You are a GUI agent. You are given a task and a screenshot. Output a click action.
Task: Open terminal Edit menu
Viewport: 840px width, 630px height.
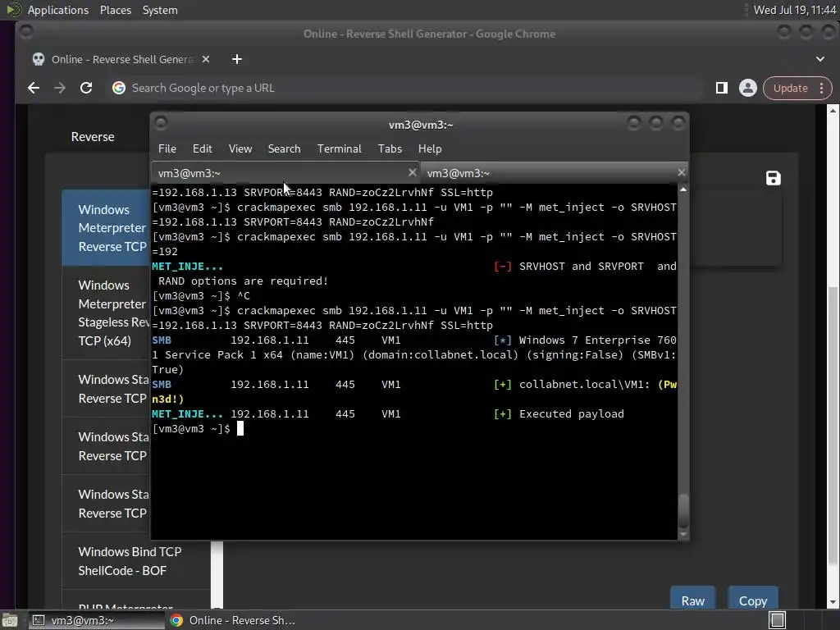[x=202, y=148]
